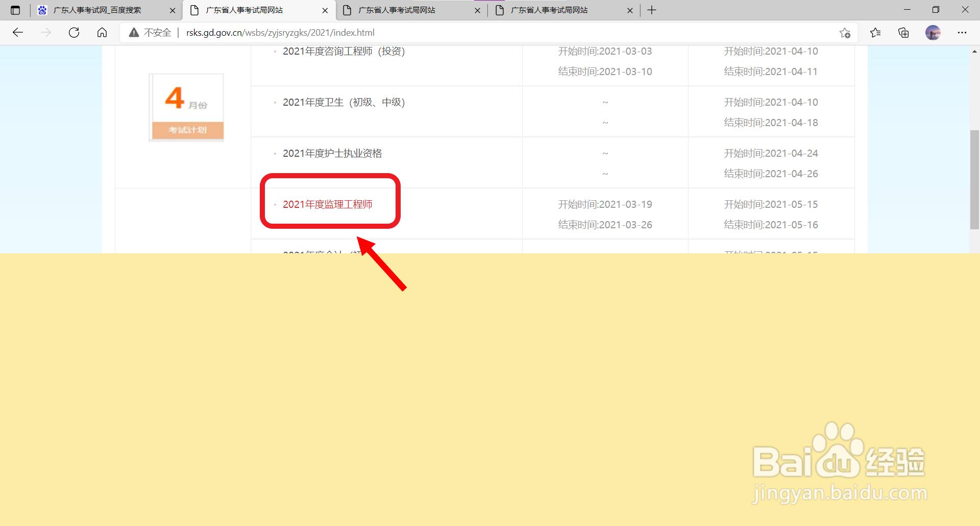Open the Favorites list icon
The height and width of the screenshot is (526, 980).
(x=875, y=33)
